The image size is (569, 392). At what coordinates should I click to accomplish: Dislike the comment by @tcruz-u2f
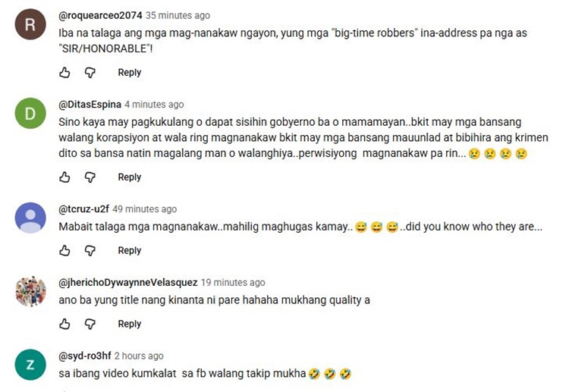(x=90, y=250)
